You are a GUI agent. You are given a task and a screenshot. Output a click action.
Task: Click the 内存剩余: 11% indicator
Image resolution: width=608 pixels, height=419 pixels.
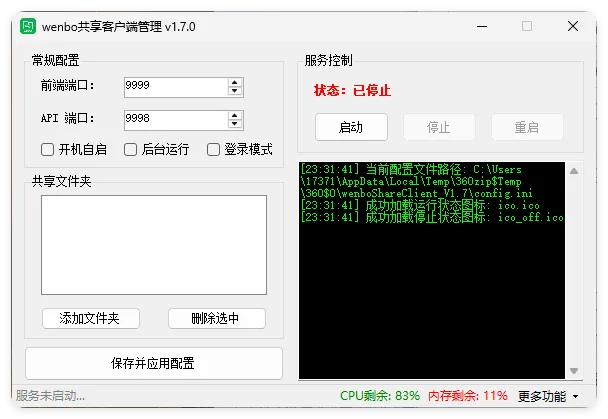click(x=468, y=396)
